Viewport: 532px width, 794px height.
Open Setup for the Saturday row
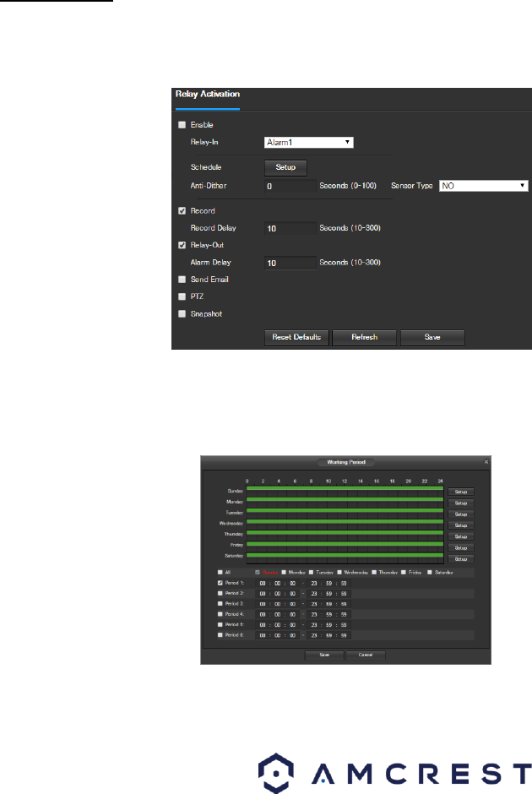click(460, 559)
